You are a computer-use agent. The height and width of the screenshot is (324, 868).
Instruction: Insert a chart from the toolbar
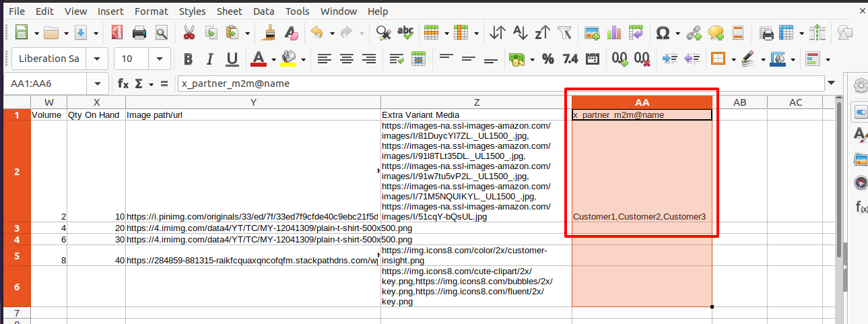(614, 32)
